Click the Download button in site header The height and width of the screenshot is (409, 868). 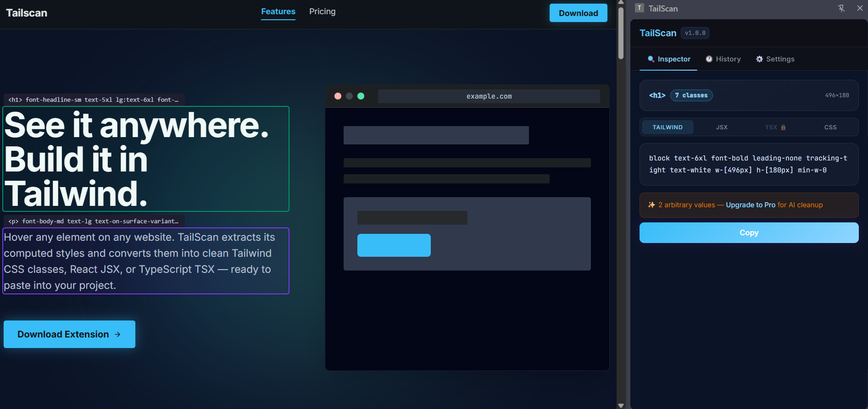click(579, 13)
